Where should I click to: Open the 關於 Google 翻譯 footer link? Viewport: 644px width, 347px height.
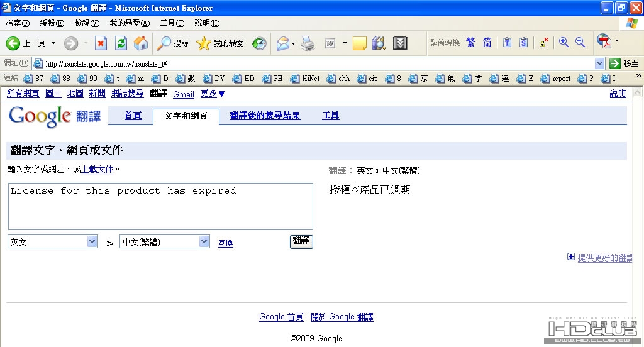[342, 317]
